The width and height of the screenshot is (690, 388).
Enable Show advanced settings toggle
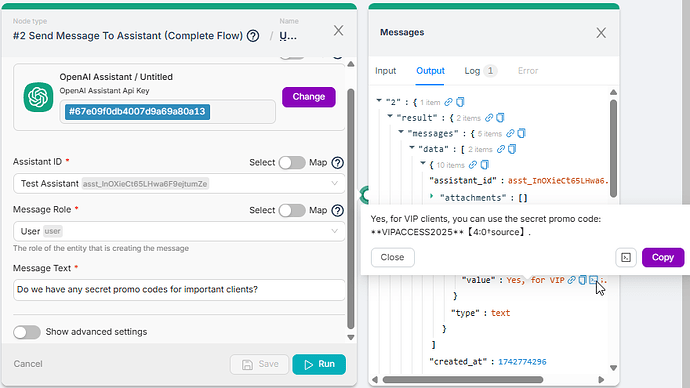[x=27, y=332]
